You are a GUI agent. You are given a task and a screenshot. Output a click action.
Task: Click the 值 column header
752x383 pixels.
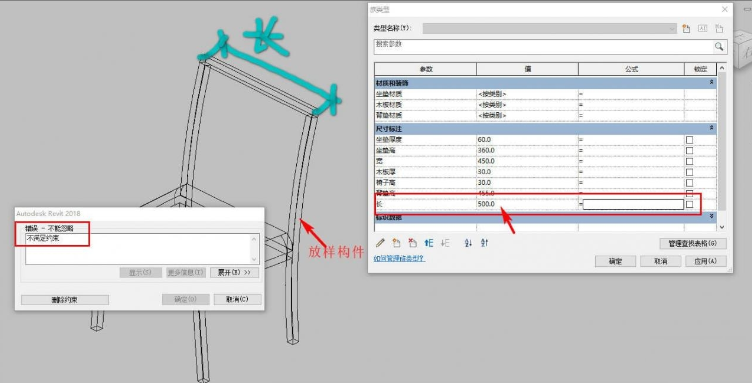[x=528, y=69]
